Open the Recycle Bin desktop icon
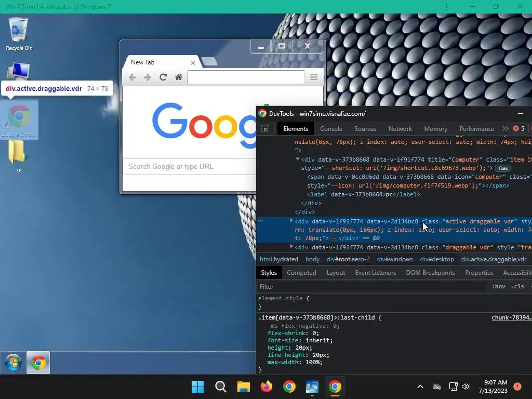 tap(19, 34)
